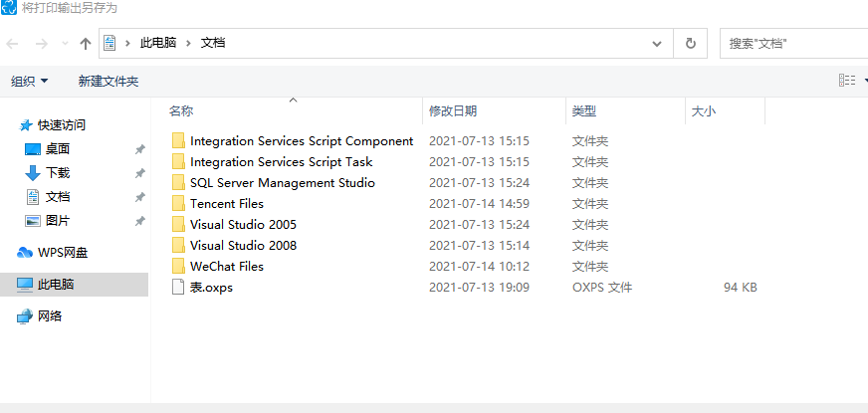Click the folder icon of WeChat Files

coord(178,267)
